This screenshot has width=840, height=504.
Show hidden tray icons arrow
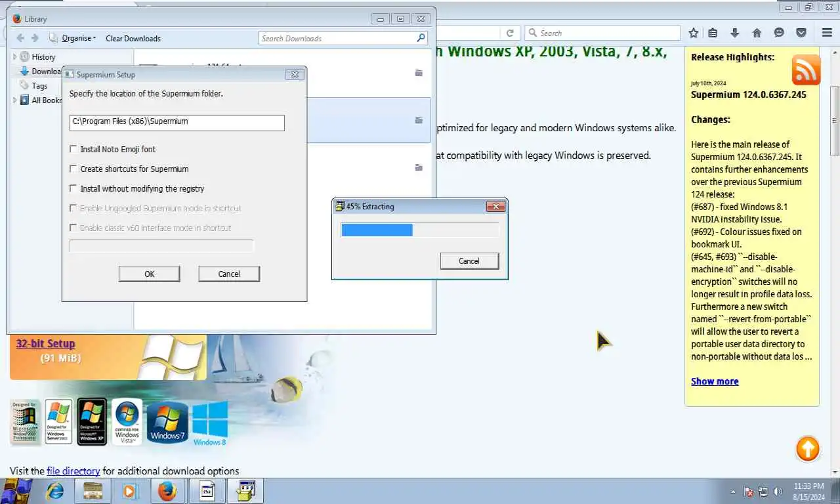(x=733, y=492)
